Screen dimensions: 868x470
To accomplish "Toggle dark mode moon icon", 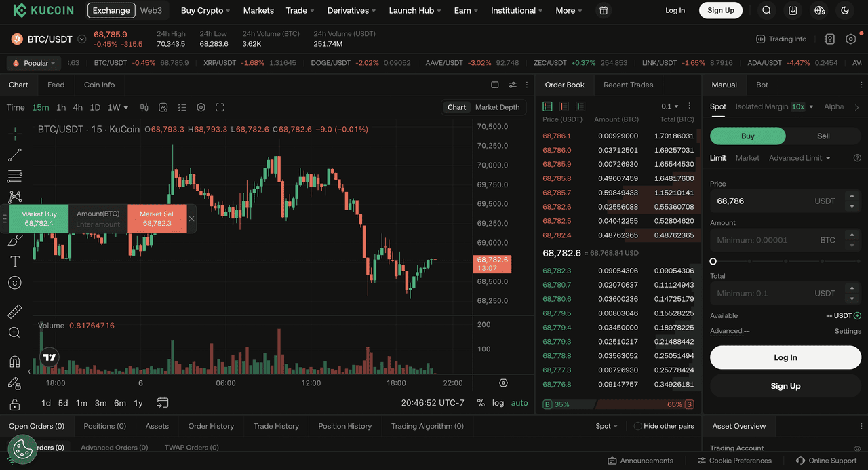I will point(845,10).
